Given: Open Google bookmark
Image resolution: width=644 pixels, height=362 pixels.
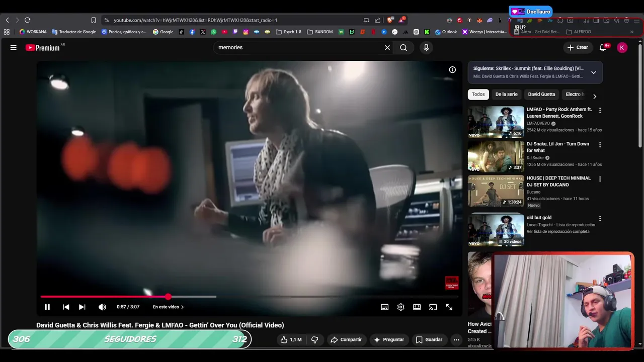Looking at the screenshot, I should point(163,32).
